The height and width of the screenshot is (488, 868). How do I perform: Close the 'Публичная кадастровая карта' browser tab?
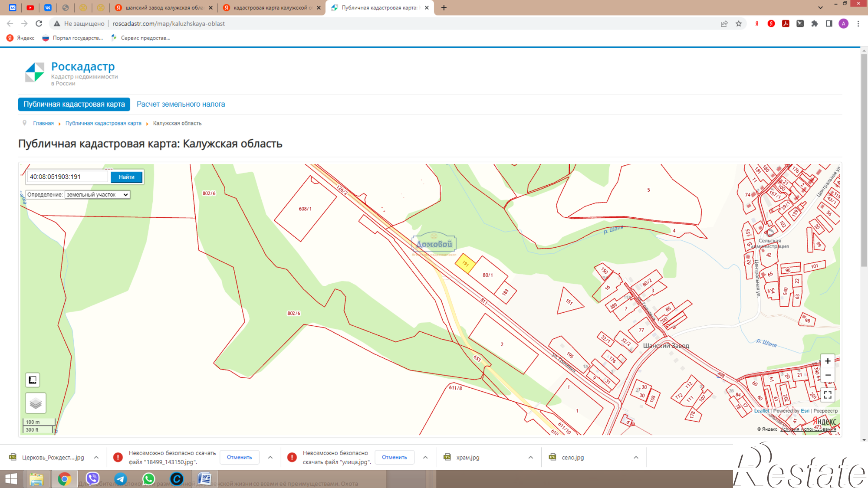(427, 7)
